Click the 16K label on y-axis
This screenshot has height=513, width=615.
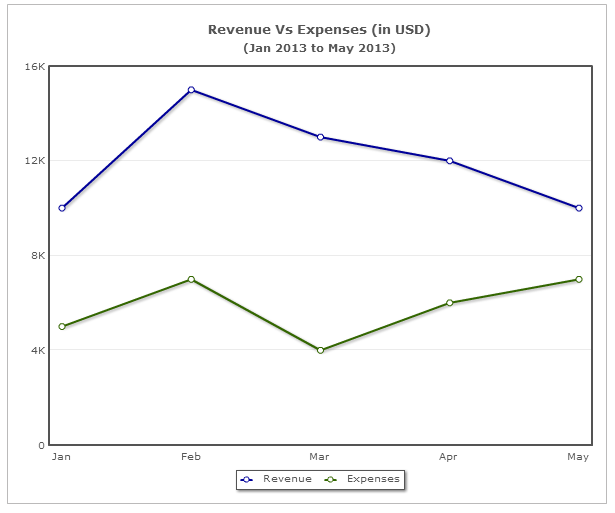35,66
